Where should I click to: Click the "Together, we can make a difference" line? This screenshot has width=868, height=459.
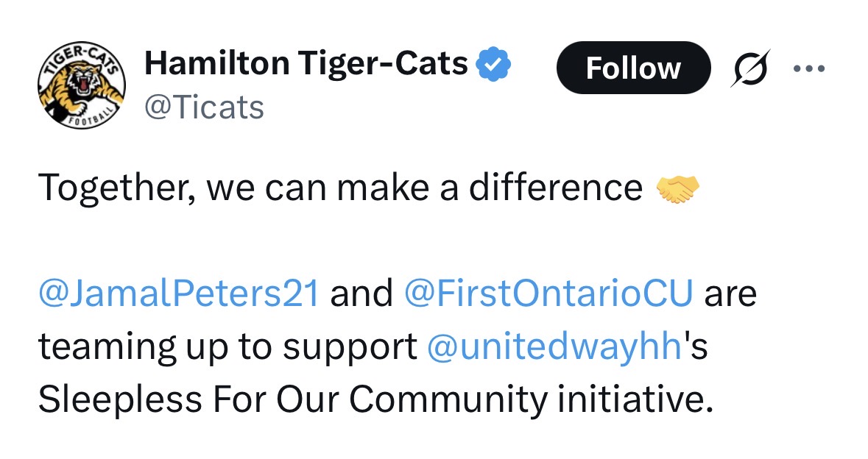(x=340, y=188)
